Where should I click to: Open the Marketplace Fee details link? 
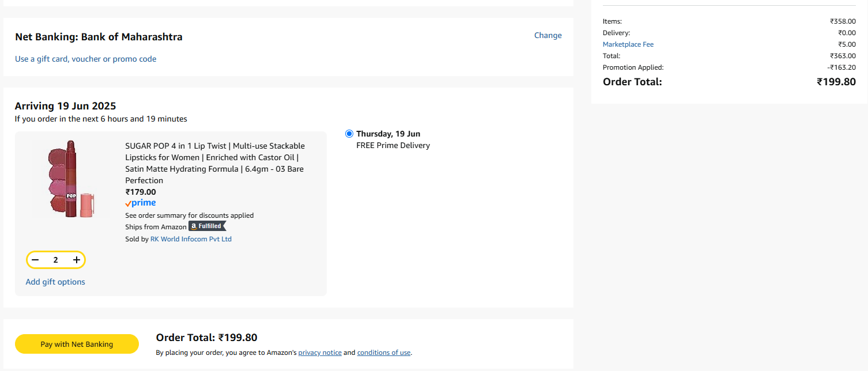628,44
